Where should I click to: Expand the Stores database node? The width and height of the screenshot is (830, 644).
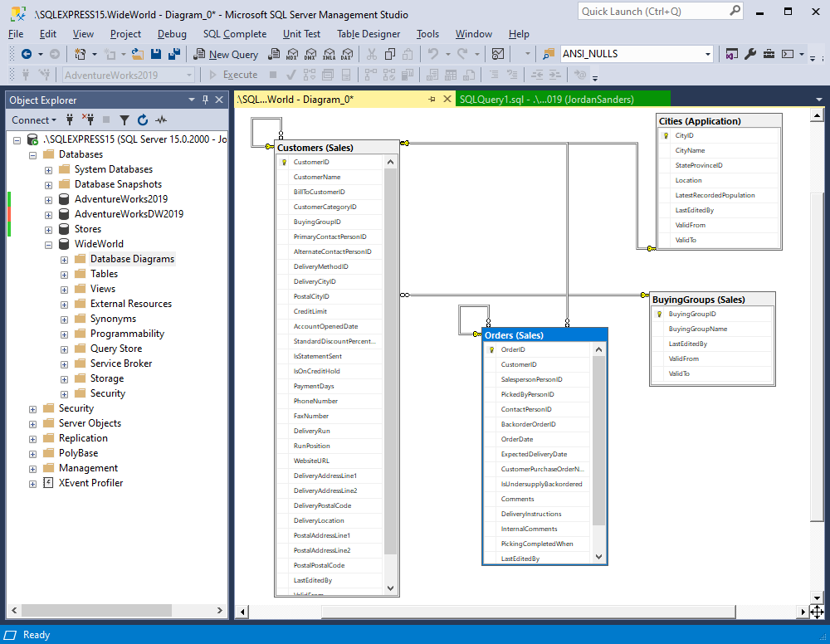point(49,230)
